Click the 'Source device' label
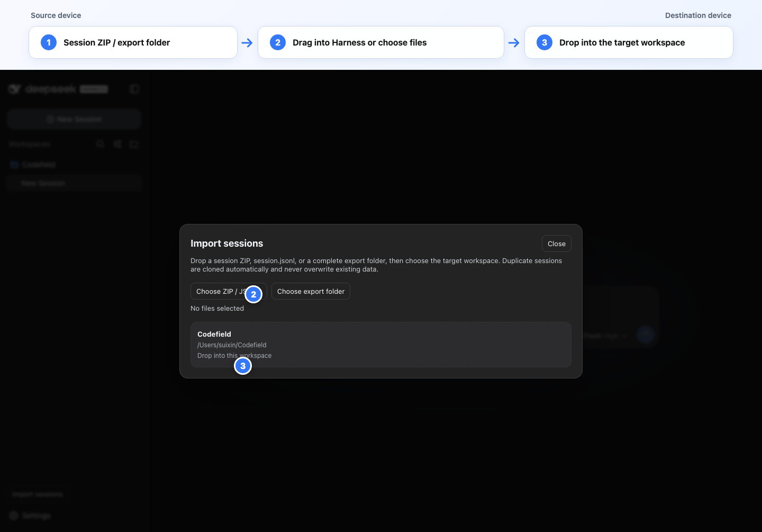This screenshot has width=762, height=532. tap(56, 15)
